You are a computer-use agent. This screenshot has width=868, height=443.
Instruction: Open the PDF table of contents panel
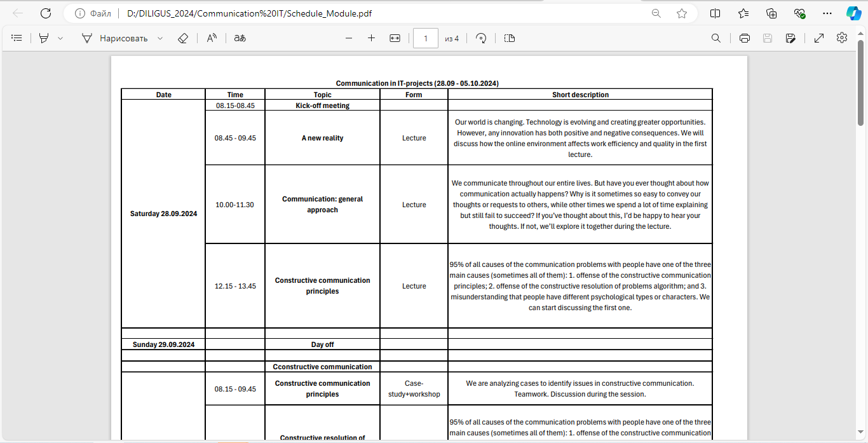(x=17, y=38)
